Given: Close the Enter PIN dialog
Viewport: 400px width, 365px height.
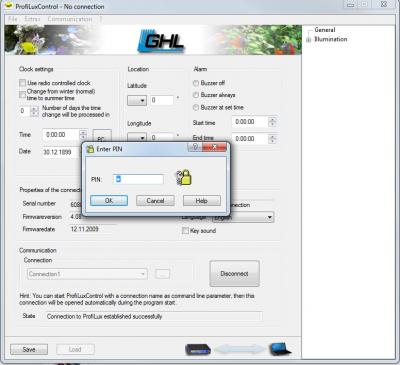Looking at the screenshot, I should (x=214, y=147).
